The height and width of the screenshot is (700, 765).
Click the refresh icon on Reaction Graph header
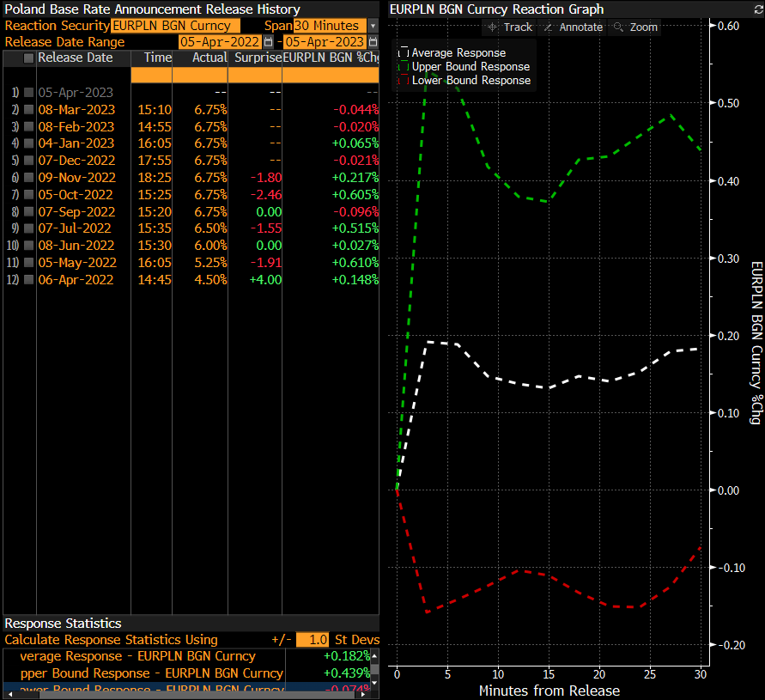click(757, 9)
